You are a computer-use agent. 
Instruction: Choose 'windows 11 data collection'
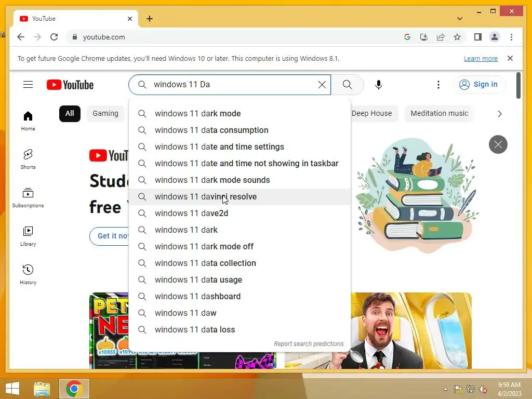[240, 263]
